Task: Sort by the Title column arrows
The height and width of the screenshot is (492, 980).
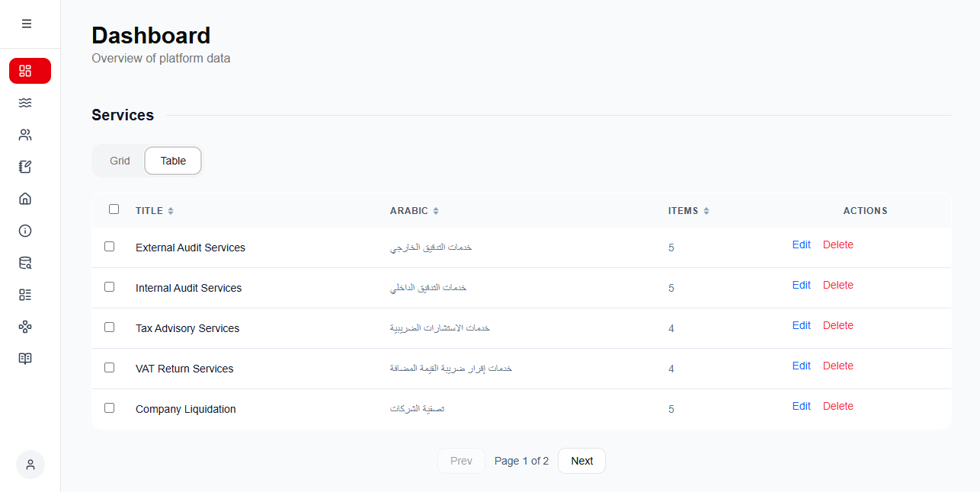Action: 171,211
